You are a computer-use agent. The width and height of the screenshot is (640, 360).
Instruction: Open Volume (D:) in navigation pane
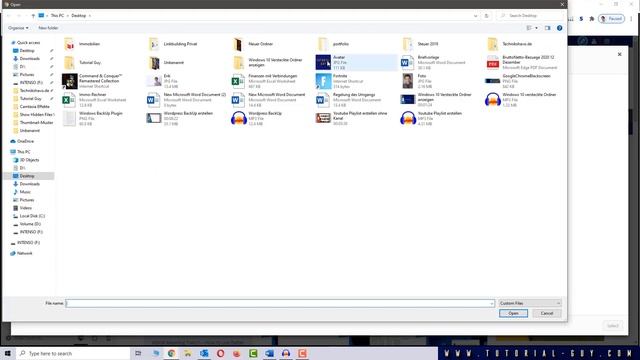[x=30, y=224]
